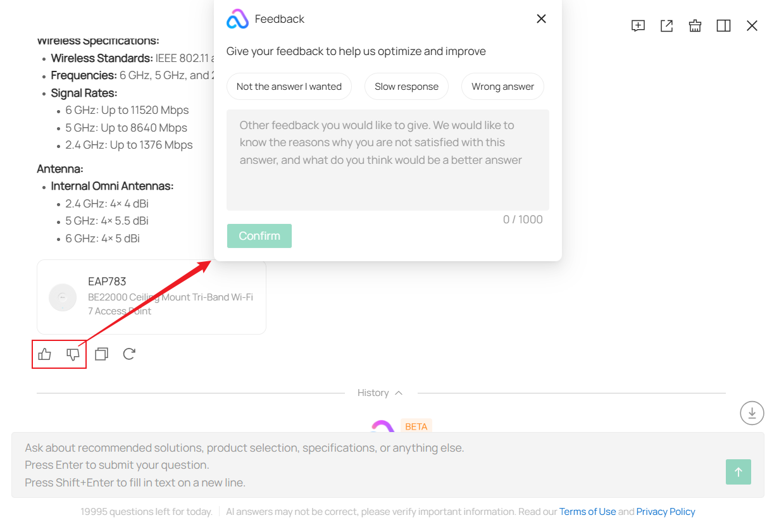Screen dimensions: 779x532
Task: Click the 'Antenna:' heading
Action: 60,169
